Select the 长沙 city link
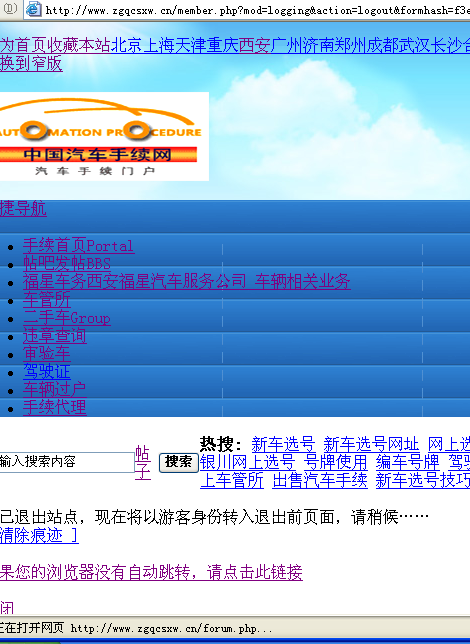Screen dimensions: 470x644 point(447,45)
